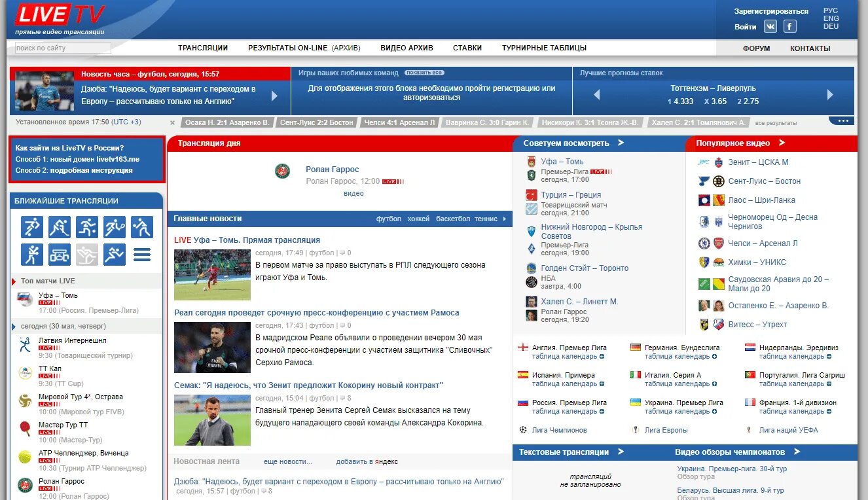
Task: Click the tennis ball icon beside ATP Челленджер, Виченца
Action: [25, 457]
